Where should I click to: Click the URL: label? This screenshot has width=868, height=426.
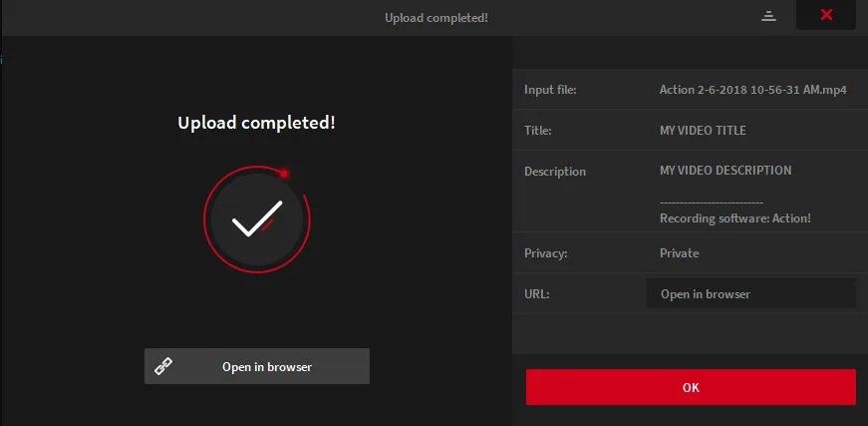click(536, 294)
